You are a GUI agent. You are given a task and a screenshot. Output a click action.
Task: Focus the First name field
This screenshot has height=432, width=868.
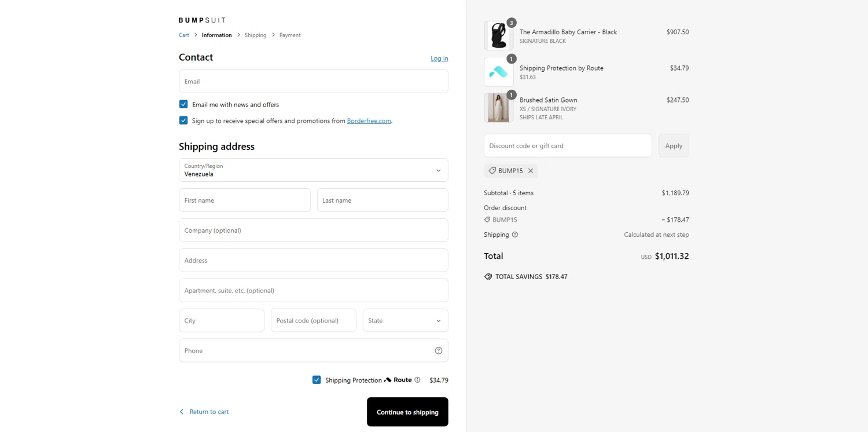pos(245,200)
